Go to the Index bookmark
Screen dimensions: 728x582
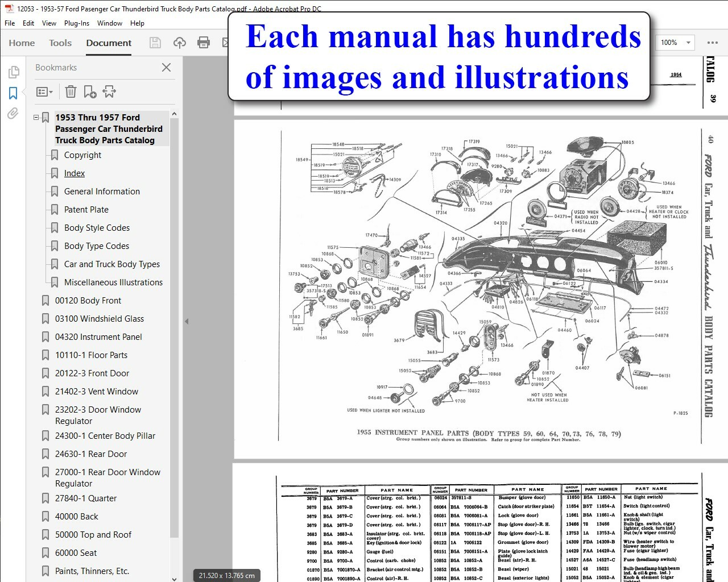[x=75, y=173]
